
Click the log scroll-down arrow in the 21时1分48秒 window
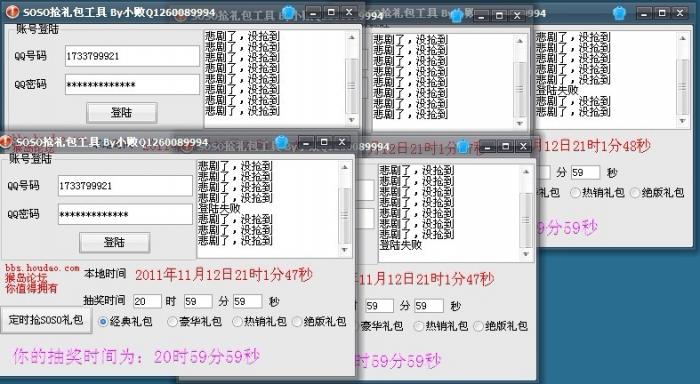pos(682,121)
